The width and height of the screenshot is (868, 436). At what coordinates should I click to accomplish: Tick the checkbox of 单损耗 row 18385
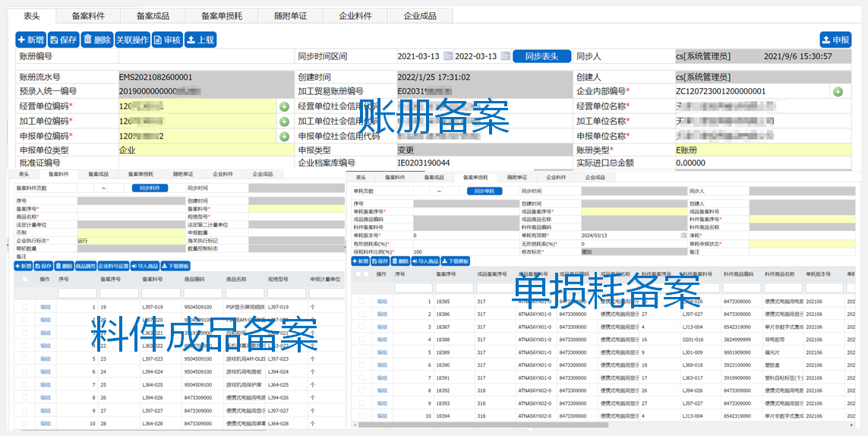(x=361, y=302)
